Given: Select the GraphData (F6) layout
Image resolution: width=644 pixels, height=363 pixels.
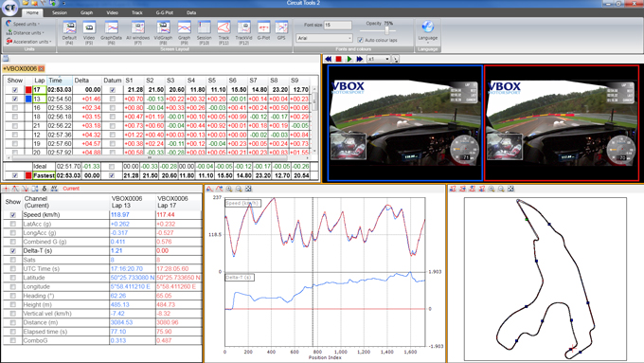Looking at the screenshot, I should pos(112,32).
